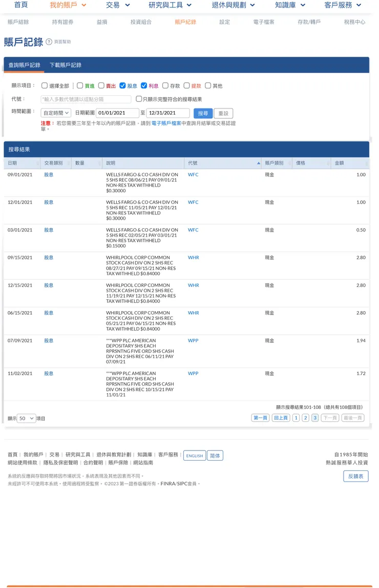The width and height of the screenshot is (379, 588).
Task: Sort by the 代號 column arrow
Action: [259, 163]
